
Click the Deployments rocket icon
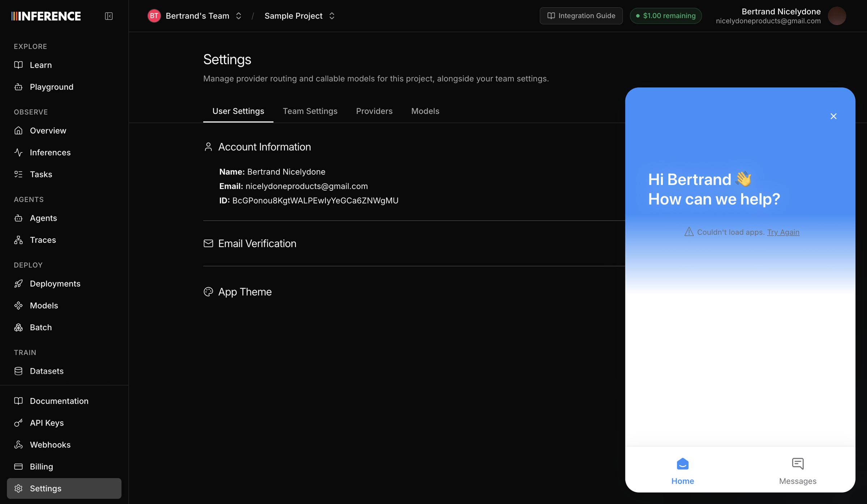(18, 284)
